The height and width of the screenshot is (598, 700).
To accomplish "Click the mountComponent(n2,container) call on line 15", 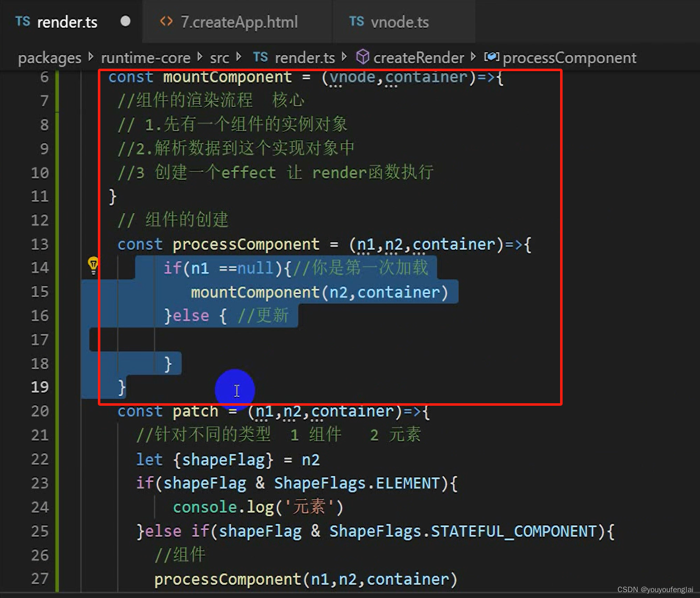I will (319, 292).
